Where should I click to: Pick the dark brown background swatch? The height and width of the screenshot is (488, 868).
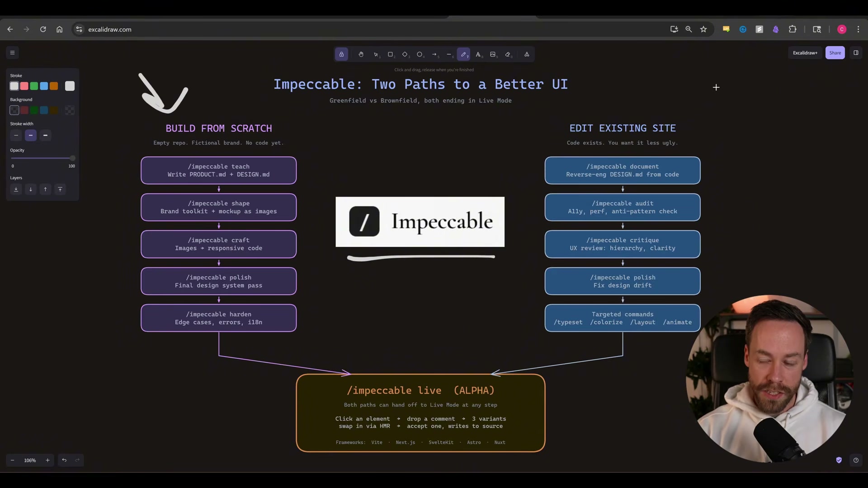(54, 110)
